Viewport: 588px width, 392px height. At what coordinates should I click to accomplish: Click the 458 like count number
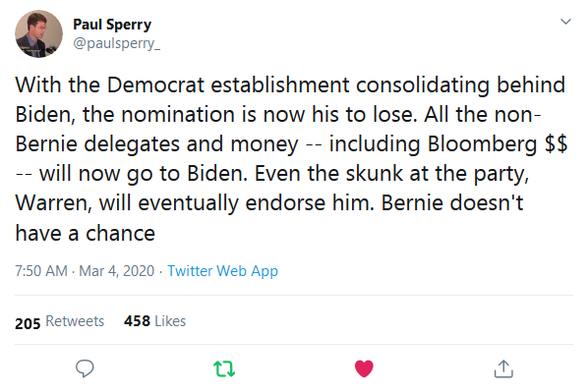[138, 321]
